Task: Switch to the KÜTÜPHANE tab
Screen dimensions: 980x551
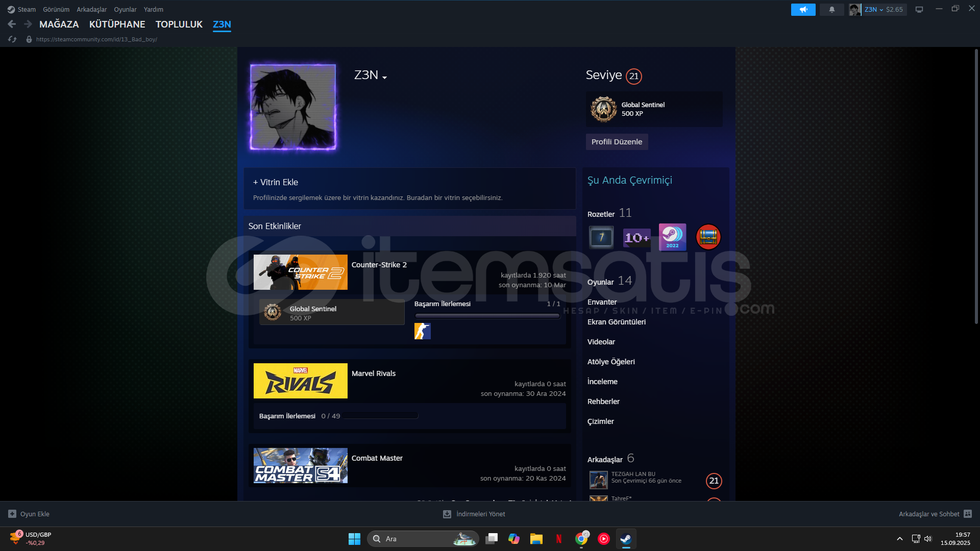Action: (117, 24)
